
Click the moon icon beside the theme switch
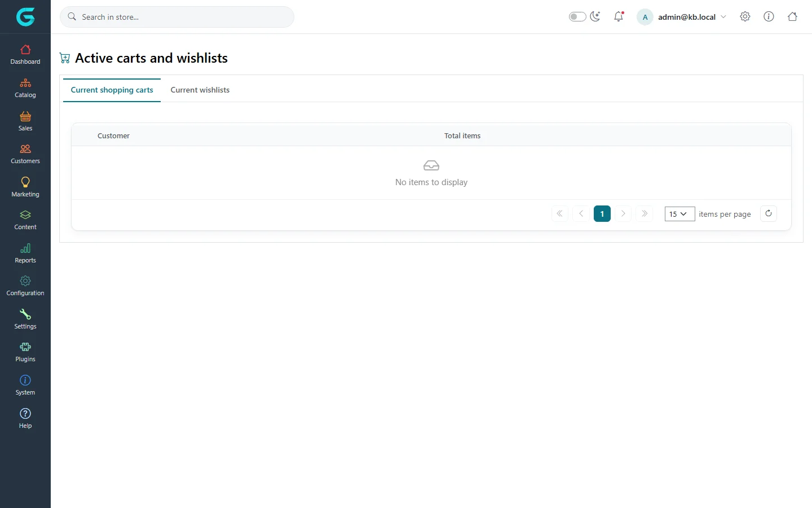(x=595, y=16)
